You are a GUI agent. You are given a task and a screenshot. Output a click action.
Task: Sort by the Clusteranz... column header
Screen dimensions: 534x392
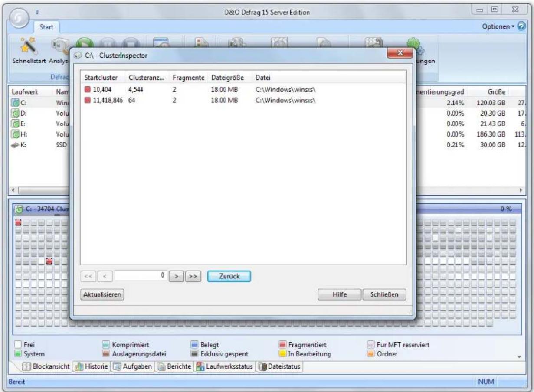coord(147,77)
